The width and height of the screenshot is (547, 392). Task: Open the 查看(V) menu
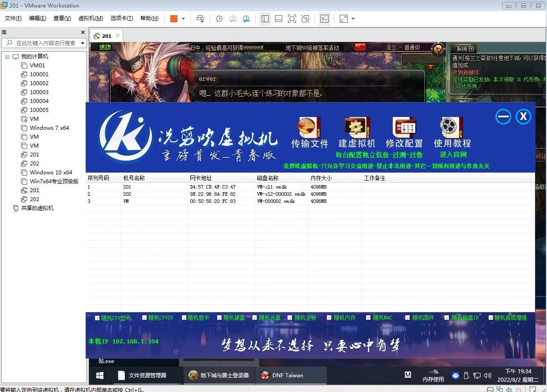point(62,18)
